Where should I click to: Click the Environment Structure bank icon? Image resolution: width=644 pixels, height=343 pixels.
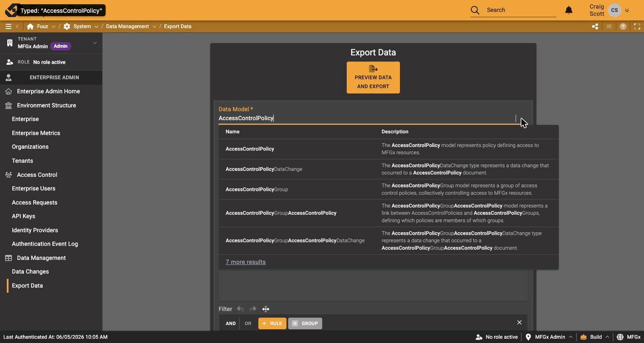click(x=9, y=105)
